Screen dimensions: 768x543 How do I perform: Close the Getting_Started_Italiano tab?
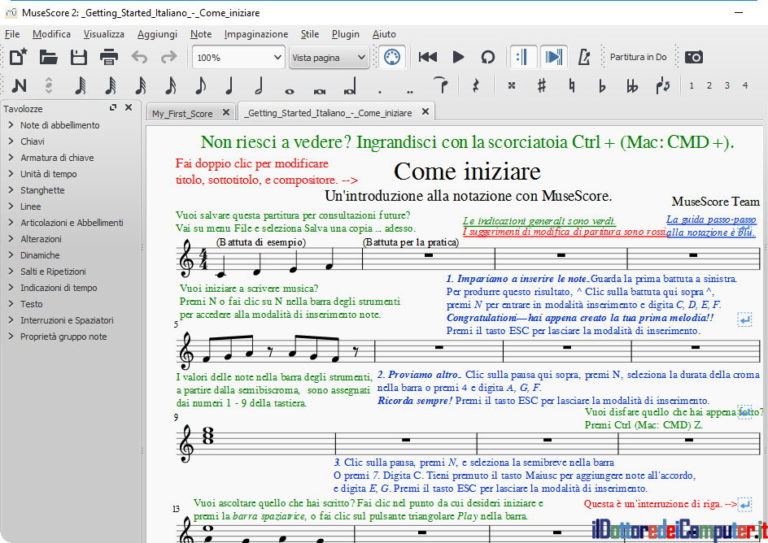[x=426, y=112]
